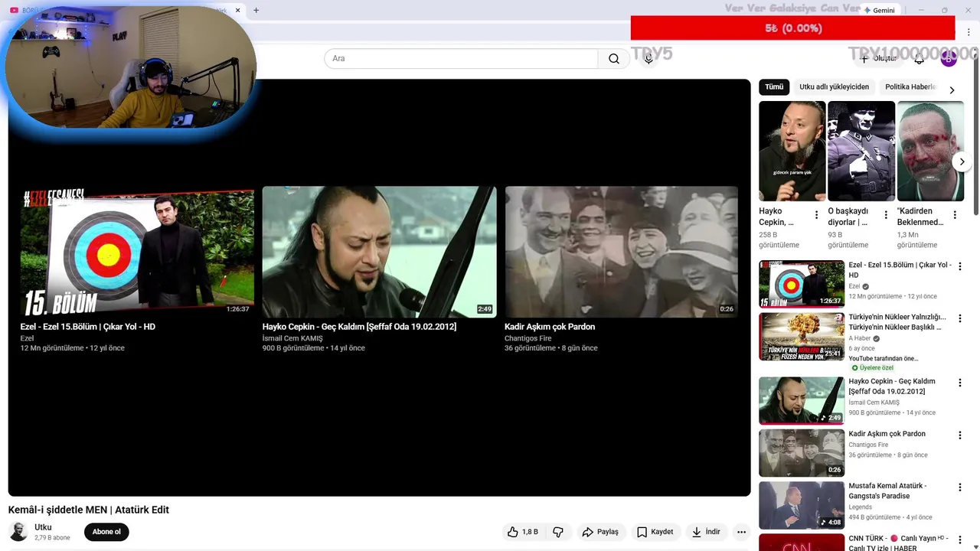This screenshot has width=980, height=551.
Task: Open options for Mustafa Kemal Atatürk Gangsta's Paradise
Action: point(960,487)
